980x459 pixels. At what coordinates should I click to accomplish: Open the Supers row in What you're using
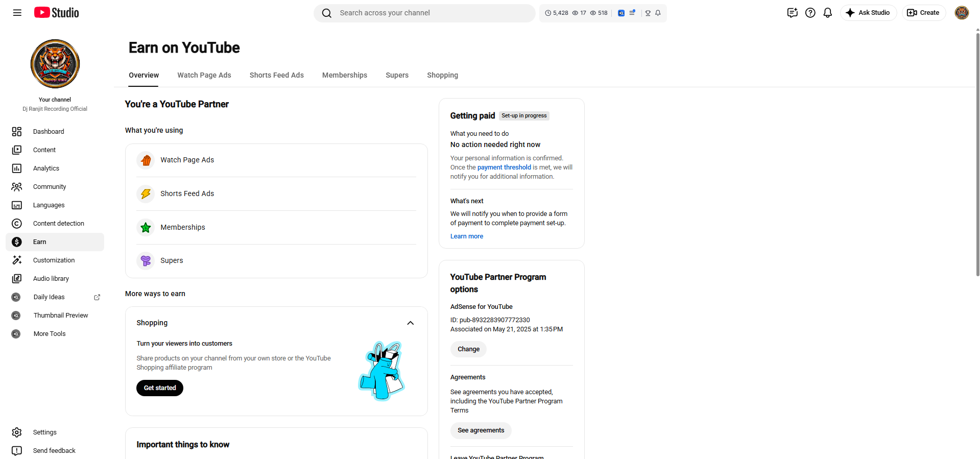(x=276, y=261)
